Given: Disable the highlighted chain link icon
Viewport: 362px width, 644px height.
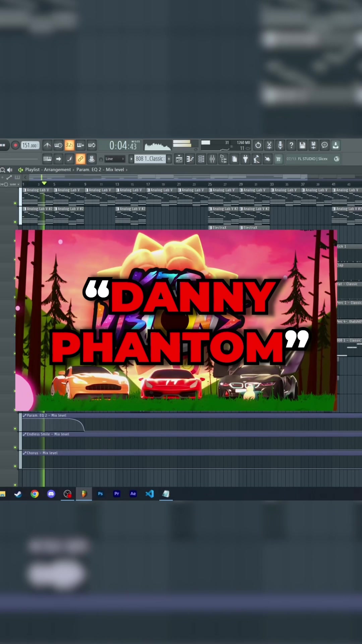Looking at the screenshot, I should tap(80, 159).
